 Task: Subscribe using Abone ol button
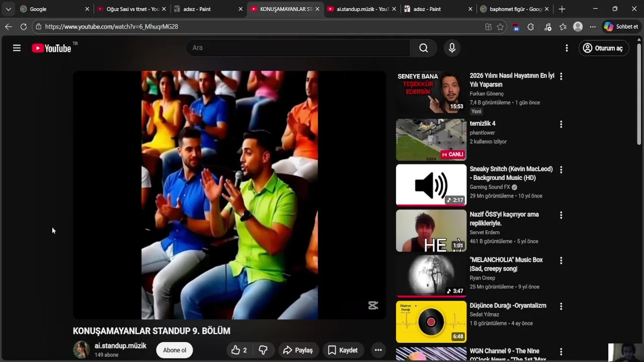[x=175, y=350]
